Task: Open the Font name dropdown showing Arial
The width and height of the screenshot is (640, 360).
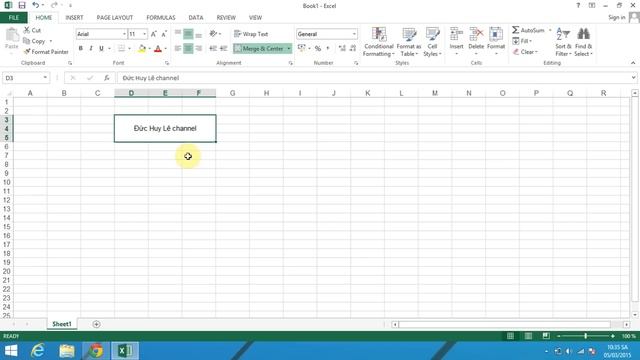Action: pos(124,34)
